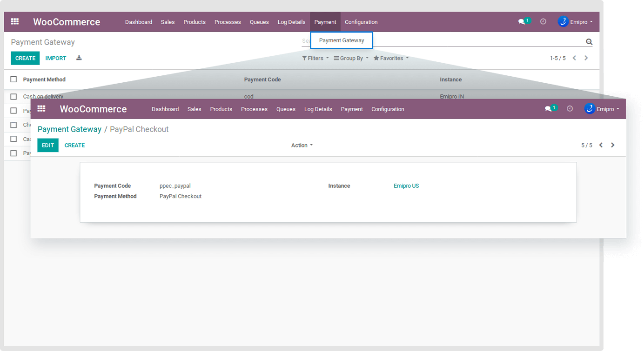This screenshot has height=351, width=644.
Task: Select Payment Gateway submenu item
Action: click(342, 40)
